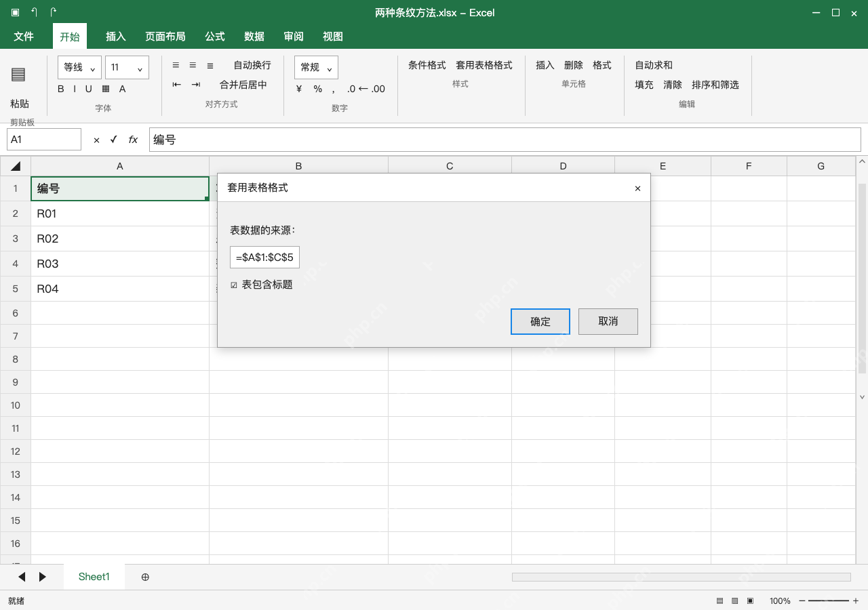
Task: Click 排序和筛选 in editing group
Action: tap(715, 85)
